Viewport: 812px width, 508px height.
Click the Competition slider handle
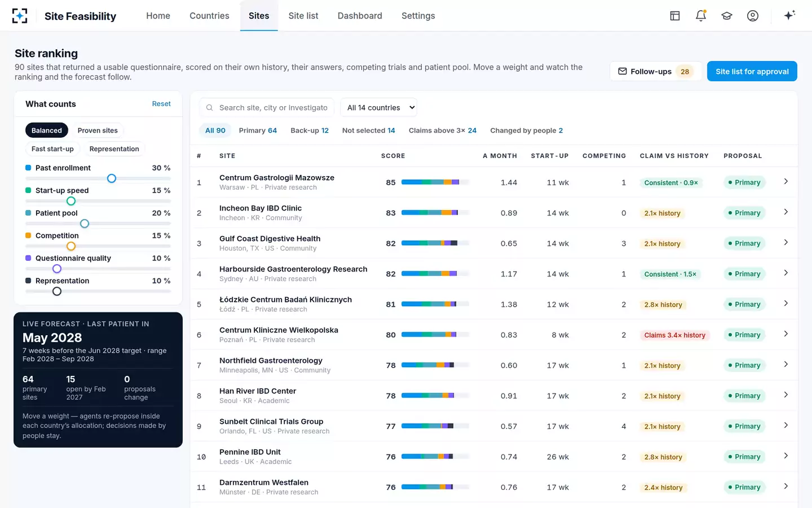71,246
